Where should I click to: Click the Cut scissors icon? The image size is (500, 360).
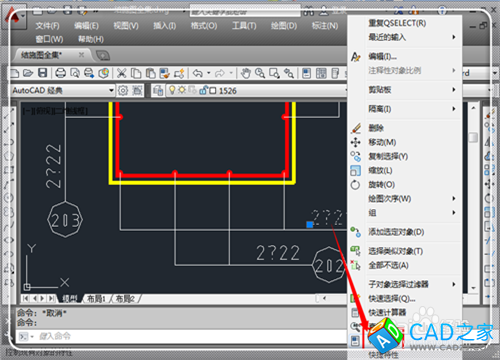[x=122, y=73]
